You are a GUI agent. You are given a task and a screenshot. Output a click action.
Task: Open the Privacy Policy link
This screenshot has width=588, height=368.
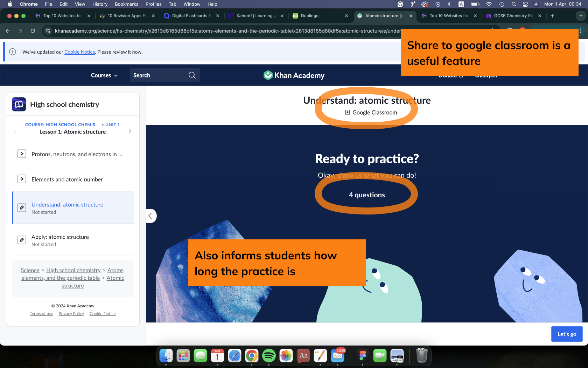(71, 314)
